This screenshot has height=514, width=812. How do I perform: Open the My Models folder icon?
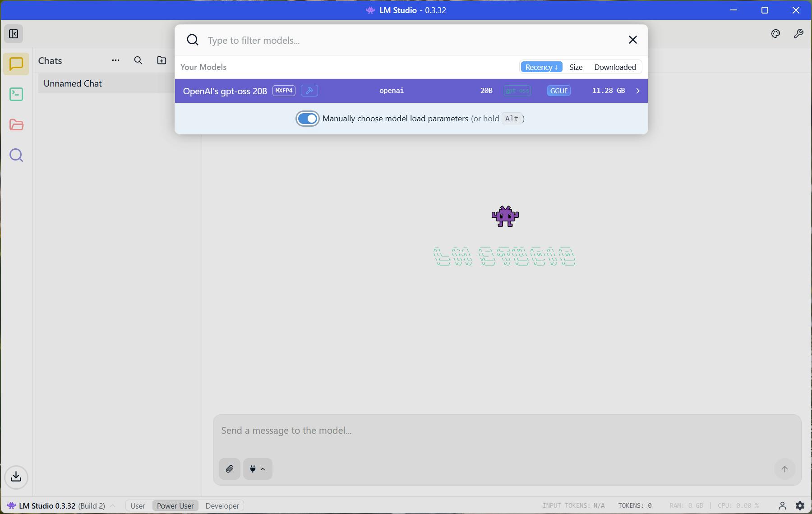click(x=16, y=125)
